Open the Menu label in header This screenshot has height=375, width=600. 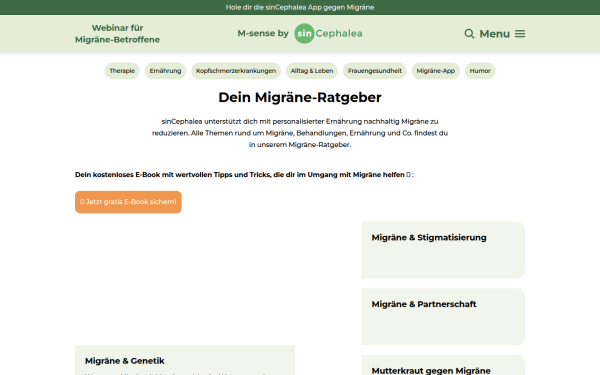point(494,34)
